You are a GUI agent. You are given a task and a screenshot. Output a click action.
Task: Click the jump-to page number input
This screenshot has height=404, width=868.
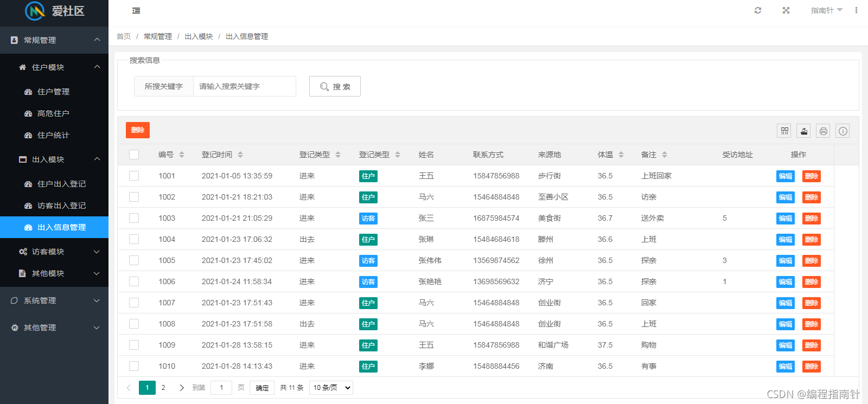[x=221, y=388]
